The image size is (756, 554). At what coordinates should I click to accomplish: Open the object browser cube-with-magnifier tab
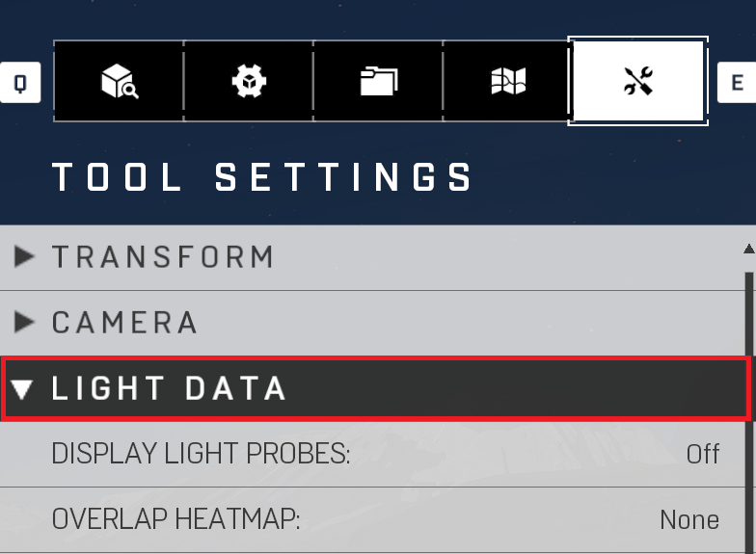119,81
